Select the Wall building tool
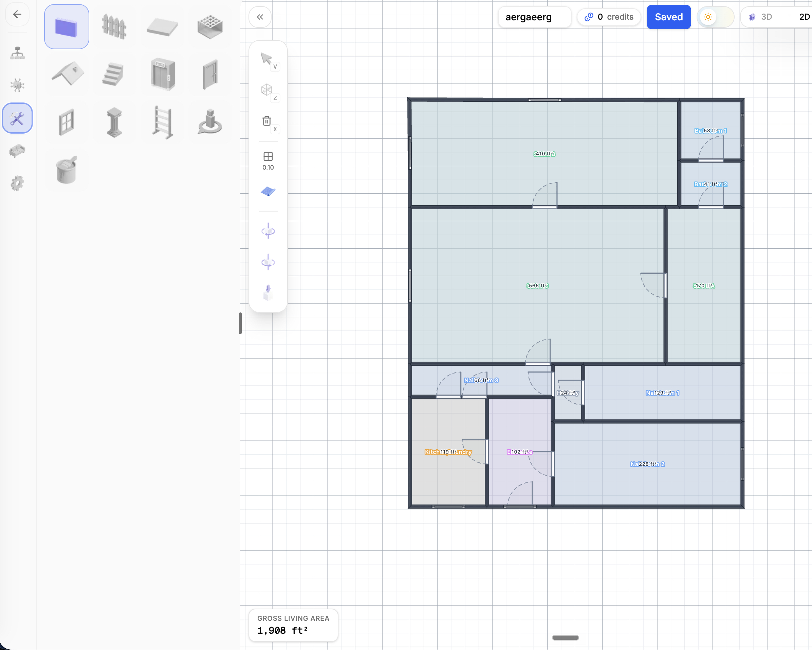The width and height of the screenshot is (812, 650). click(x=67, y=27)
